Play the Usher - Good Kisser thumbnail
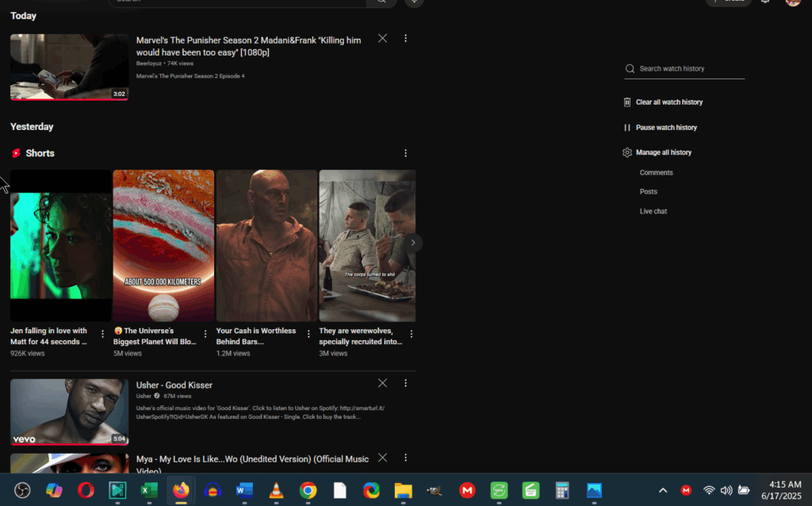Viewport: 812px width, 506px height. click(70, 412)
